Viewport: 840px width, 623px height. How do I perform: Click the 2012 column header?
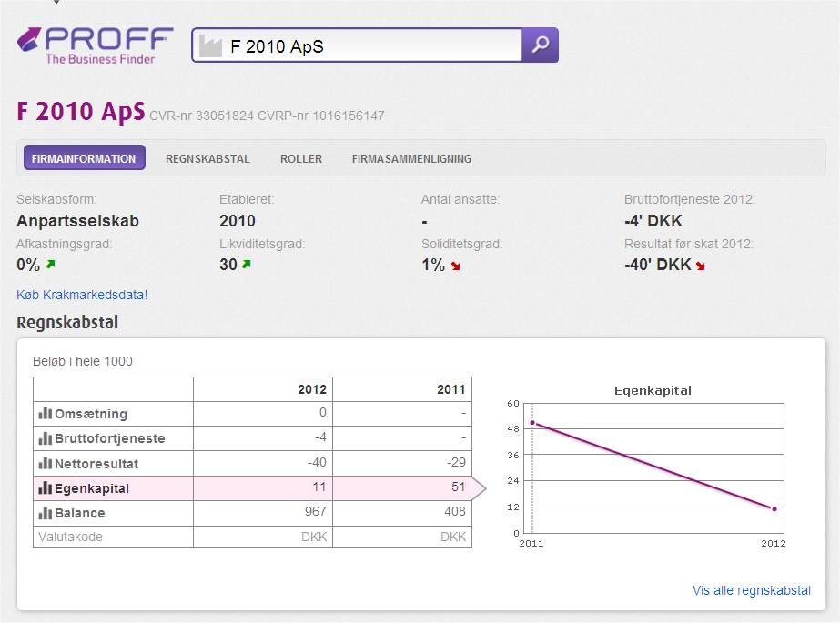click(x=312, y=389)
